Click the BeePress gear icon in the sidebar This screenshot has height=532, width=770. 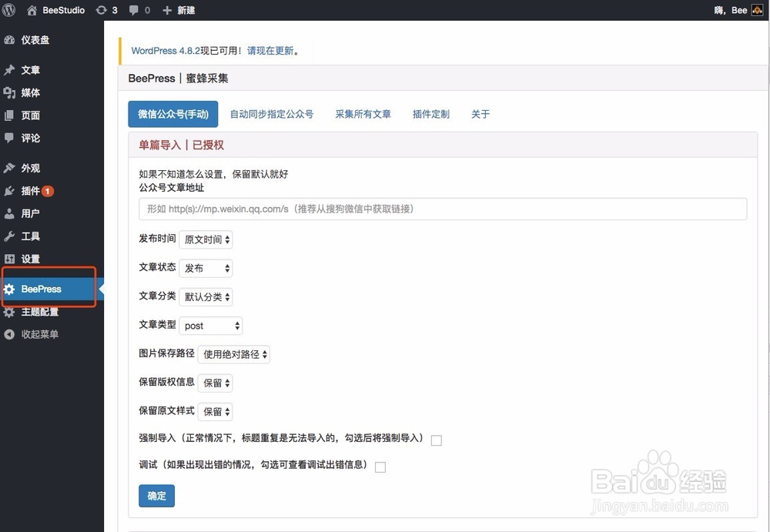click(x=10, y=289)
